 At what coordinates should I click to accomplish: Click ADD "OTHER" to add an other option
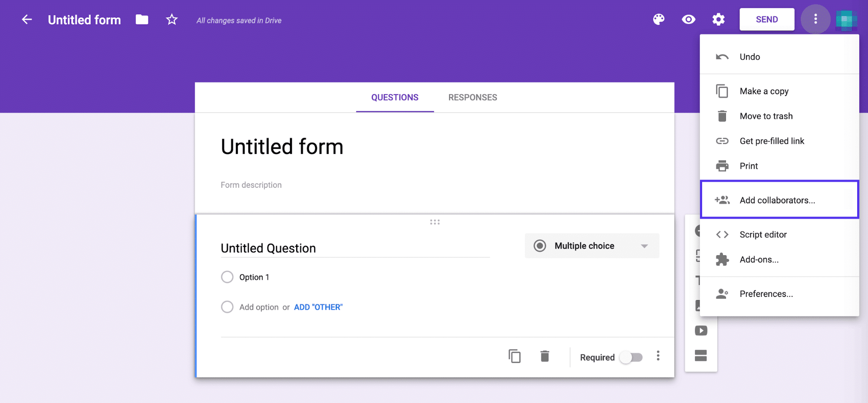pos(318,307)
